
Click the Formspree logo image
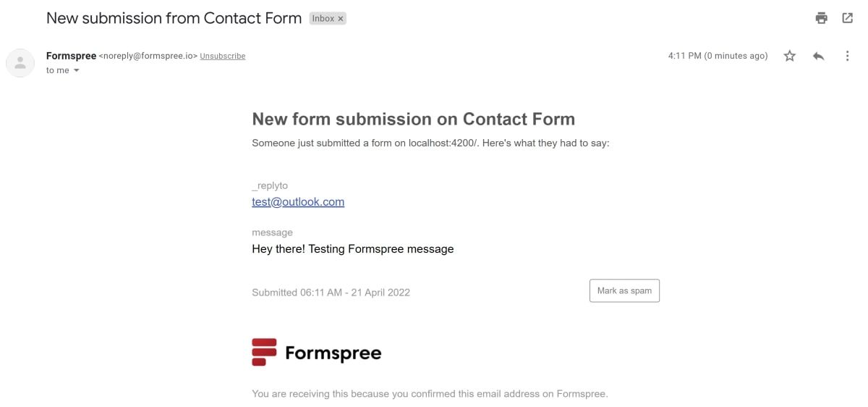click(316, 353)
